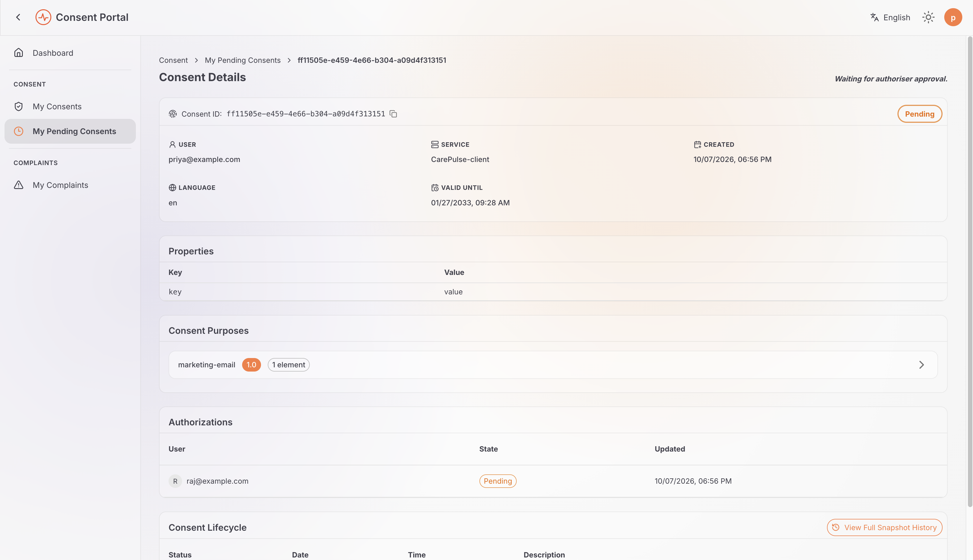Image resolution: width=973 pixels, height=560 pixels.
Task: Click the 'R' avatar beside raj@example.com
Action: 175,481
